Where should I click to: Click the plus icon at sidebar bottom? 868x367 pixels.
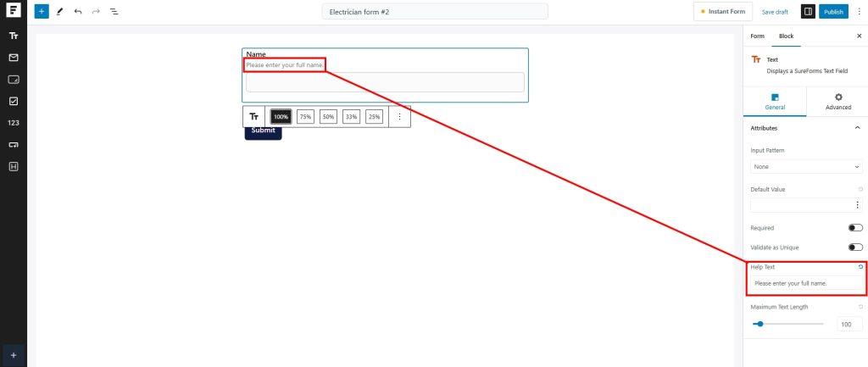click(x=14, y=355)
